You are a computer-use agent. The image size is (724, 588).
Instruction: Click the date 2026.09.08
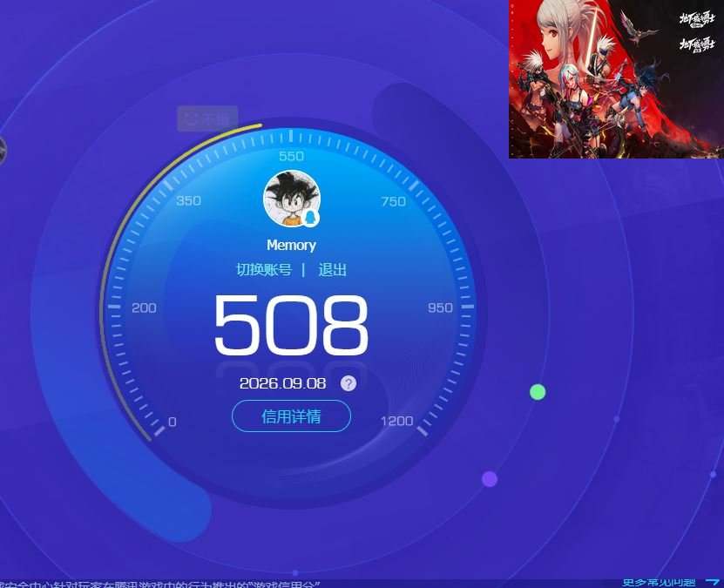point(282,383)
